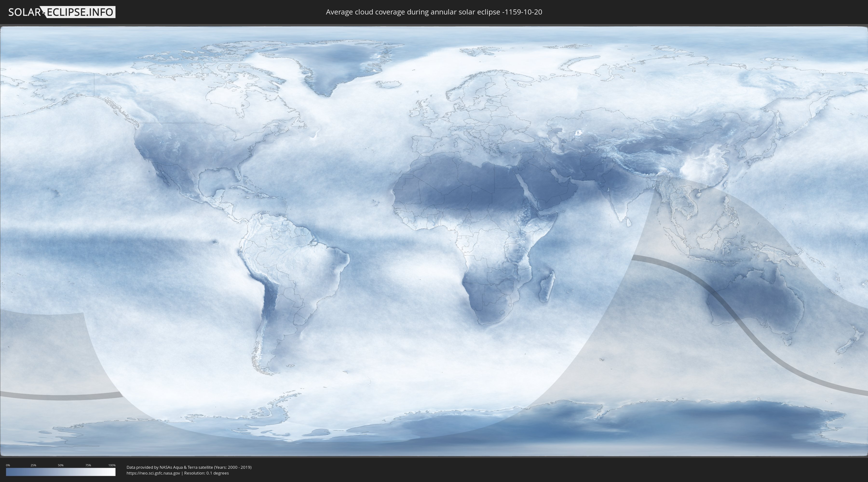
Task: Click the 50% legend label
Action: coord(61,465)
